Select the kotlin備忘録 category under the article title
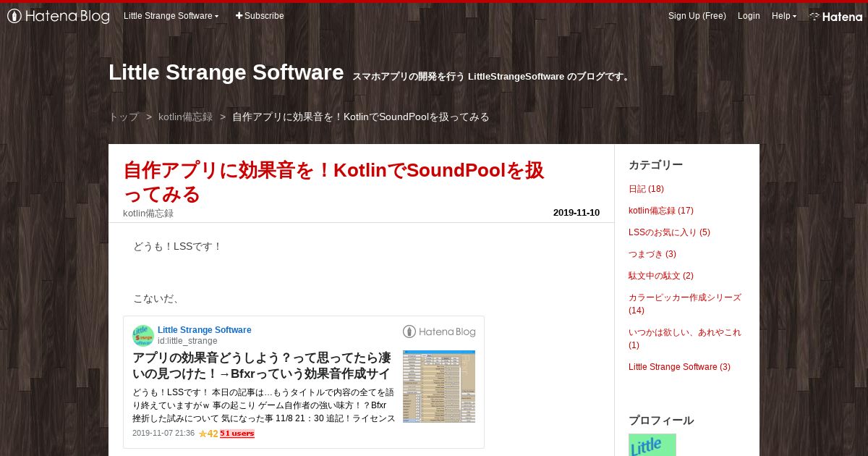The width and height of the screenshot is (868, 456). (148, 213)
